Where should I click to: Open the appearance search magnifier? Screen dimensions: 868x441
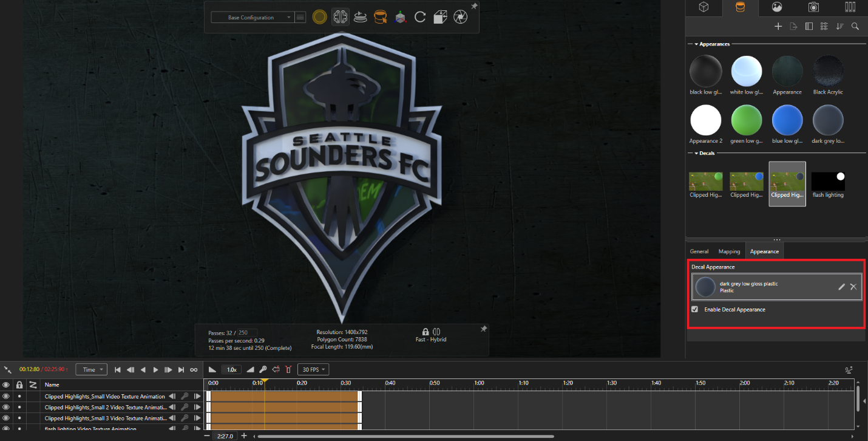click(x=855, y=26)
